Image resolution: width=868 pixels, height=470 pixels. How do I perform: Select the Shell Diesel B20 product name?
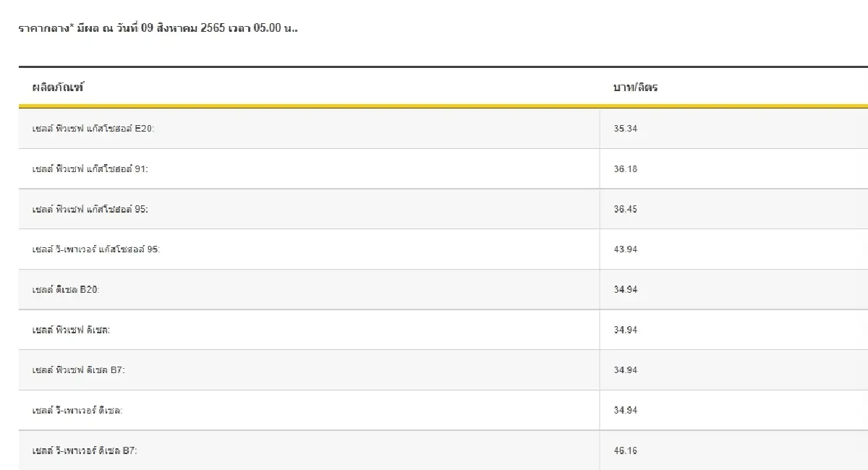(x=66, y=289)
